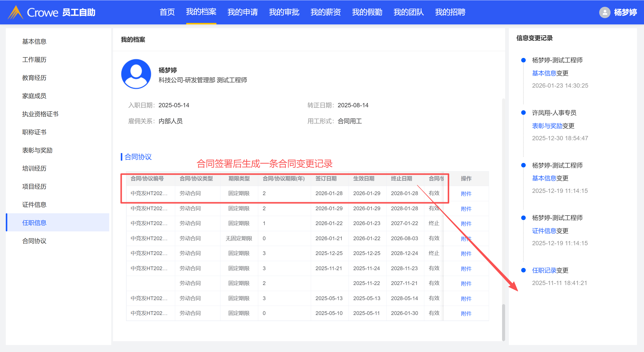The width and height of the screenshot is (644, 352).
Task: Click 证件信息 link in change records
Action: click(x=544, y=231)
